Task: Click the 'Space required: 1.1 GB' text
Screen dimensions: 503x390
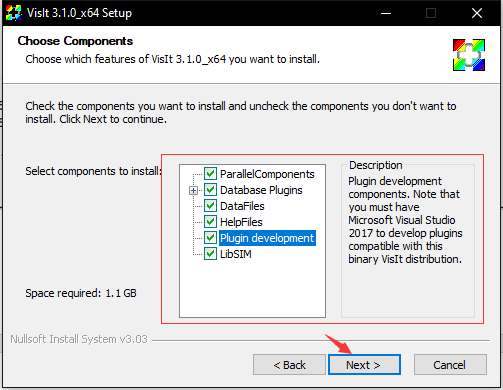Action: coord(81,293)
